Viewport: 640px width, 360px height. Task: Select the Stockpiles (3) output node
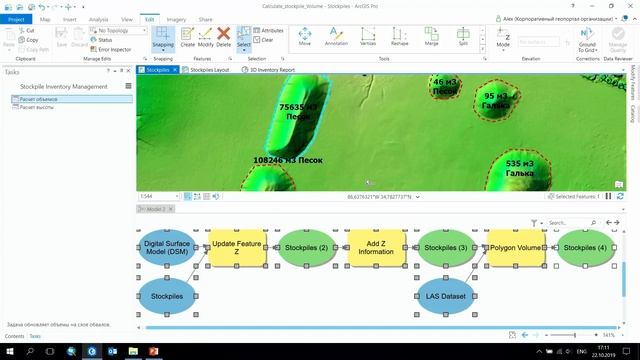(445, 247)
